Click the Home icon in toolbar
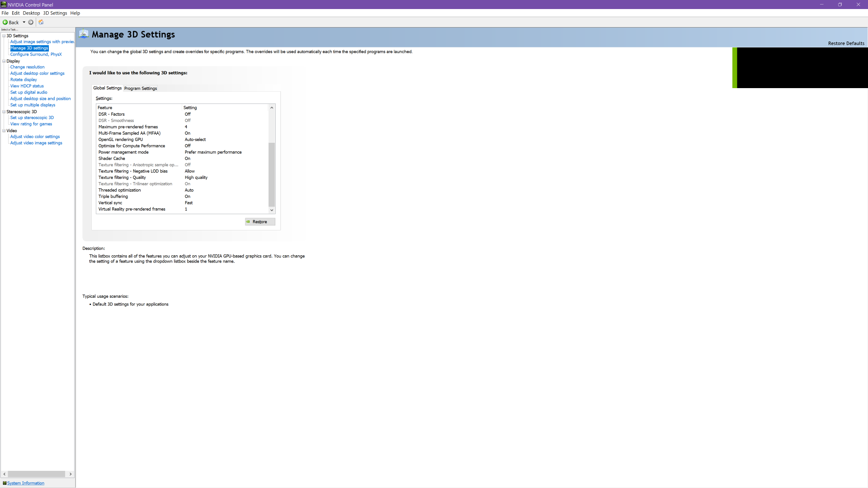Viewport: 868px width, 488px height. (41, 22)
